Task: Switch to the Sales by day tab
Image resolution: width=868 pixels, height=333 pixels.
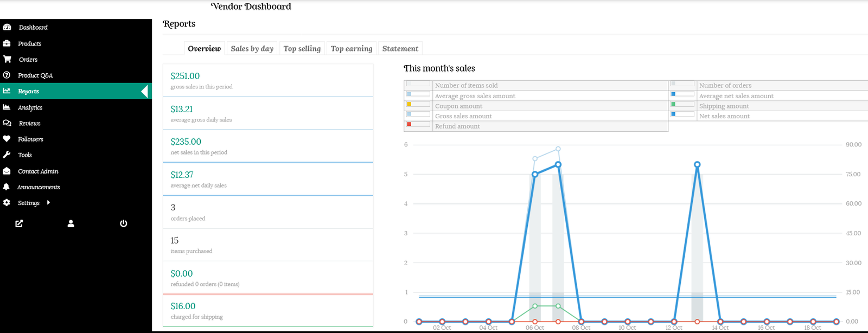Action: (252, 49)
